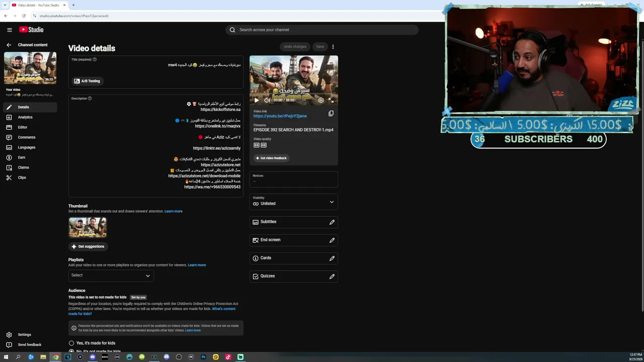Open Chrome from the taskbar
This screenshot has width=644, height=362.
pos(55,357)
